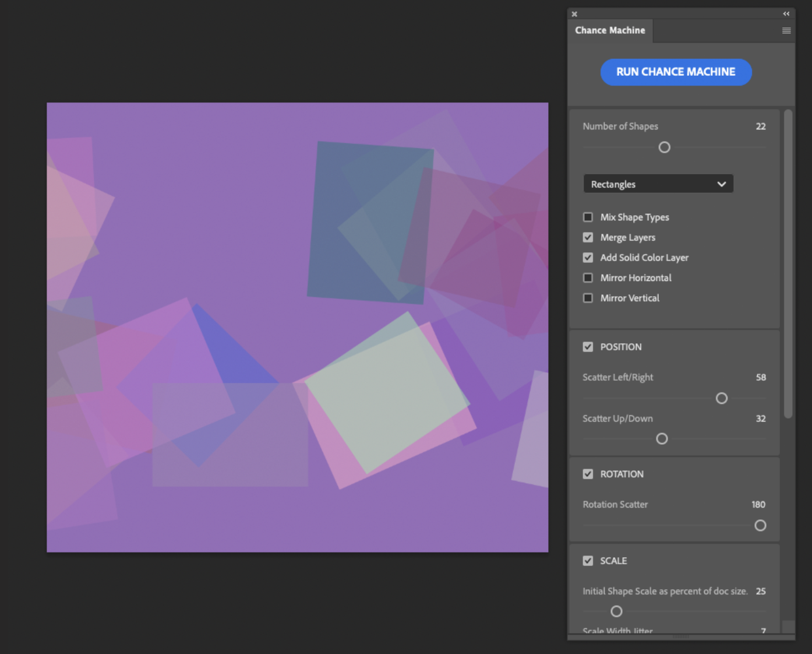Viewport: 812px width, 654px height.
Task: Uncheck Merge Layers option
Action: pos(588,237)
